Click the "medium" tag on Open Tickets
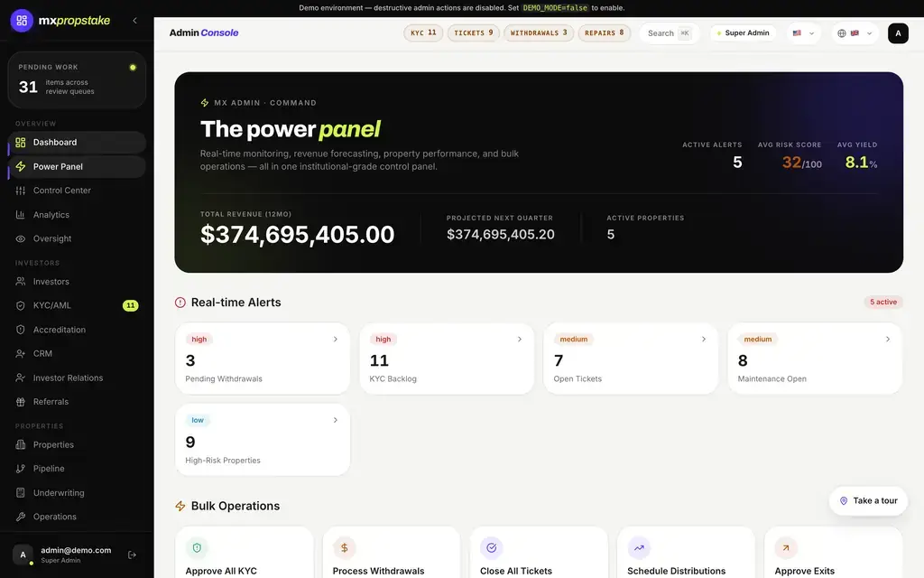The image size is (924, 578). pyautogui.click(x=573, y=340)
